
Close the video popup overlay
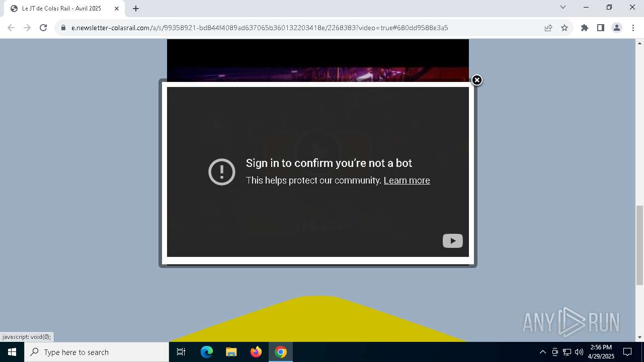pyautogui.click(x=477, y=80)
